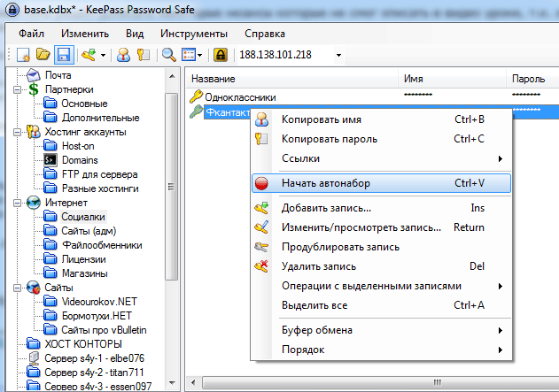Click the Find magnifier toolbar icon

[x=168, y=55]
